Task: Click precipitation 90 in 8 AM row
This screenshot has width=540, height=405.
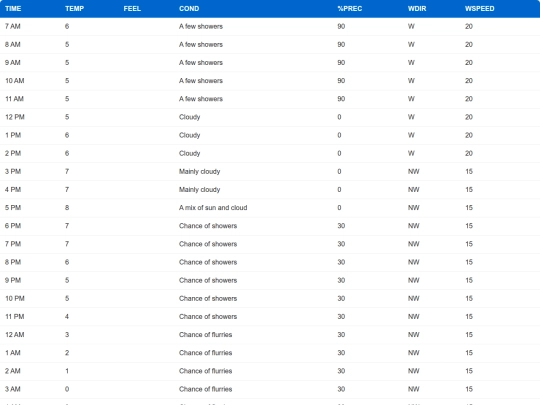Action: [341, 44]
